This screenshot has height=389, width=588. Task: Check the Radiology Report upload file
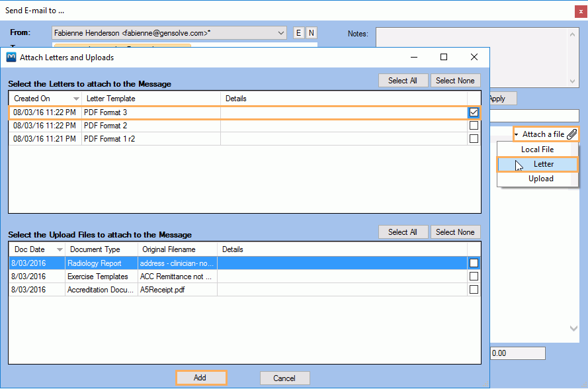[x=474, y=263]
